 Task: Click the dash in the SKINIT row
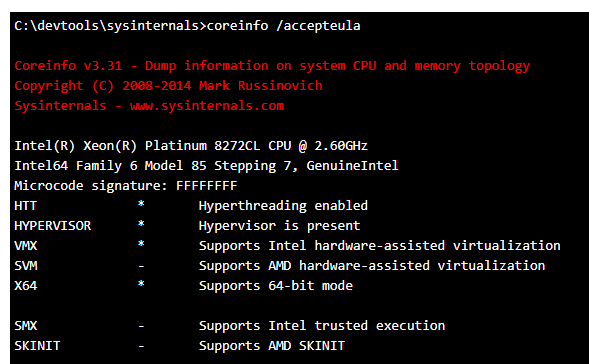[141, 346]
